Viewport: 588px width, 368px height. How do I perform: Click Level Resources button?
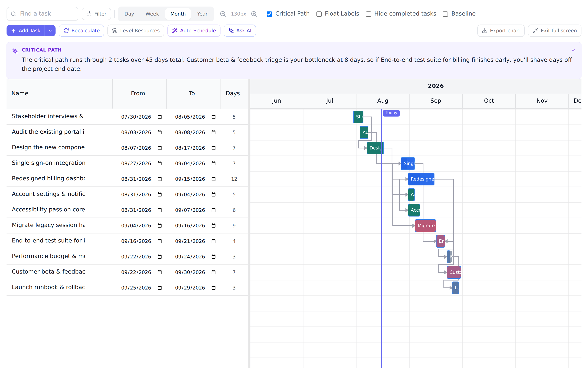tap(136, 31)
